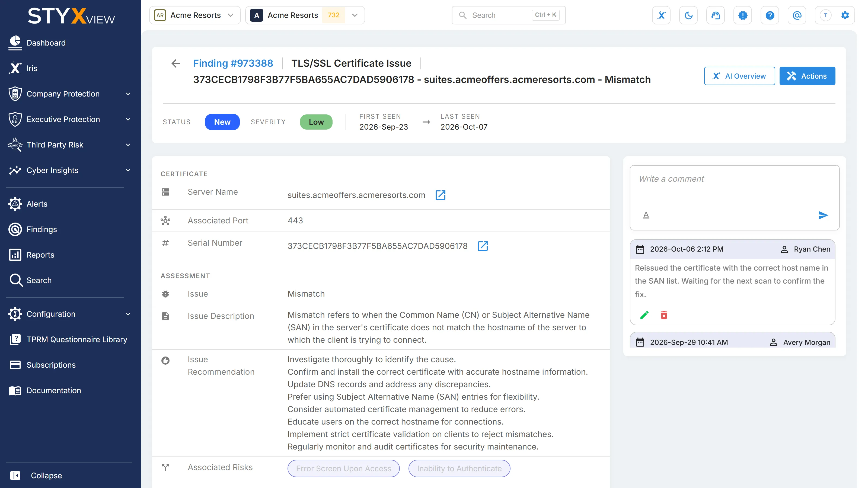868x488 pixels.
Task: Open the support headset icon
Action: tap(715, 15)
